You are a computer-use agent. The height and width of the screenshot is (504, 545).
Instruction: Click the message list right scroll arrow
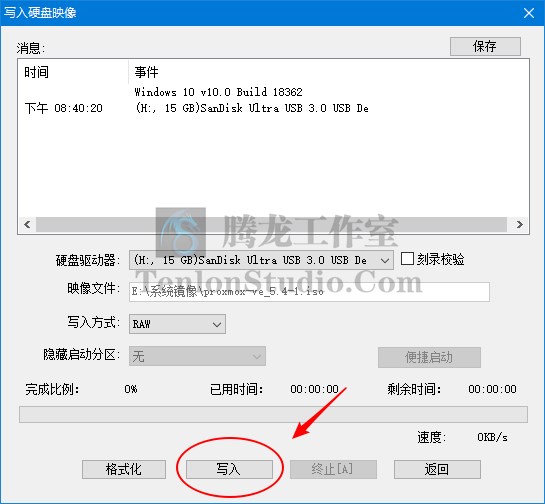pyautogui.click(x=520, y=224)
